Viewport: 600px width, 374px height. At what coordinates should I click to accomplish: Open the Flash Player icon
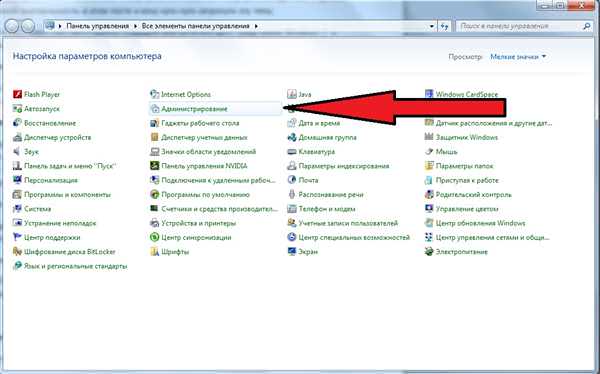pos(17,94)
